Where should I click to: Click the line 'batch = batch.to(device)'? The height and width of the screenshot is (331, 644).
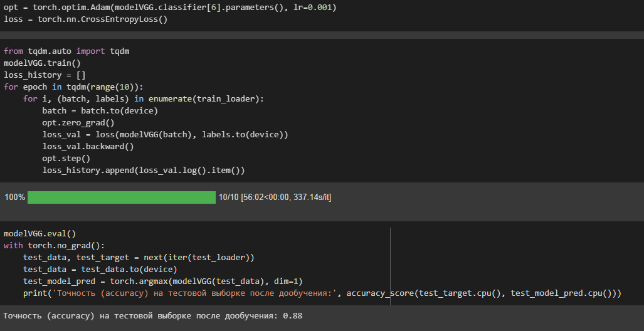100,111
